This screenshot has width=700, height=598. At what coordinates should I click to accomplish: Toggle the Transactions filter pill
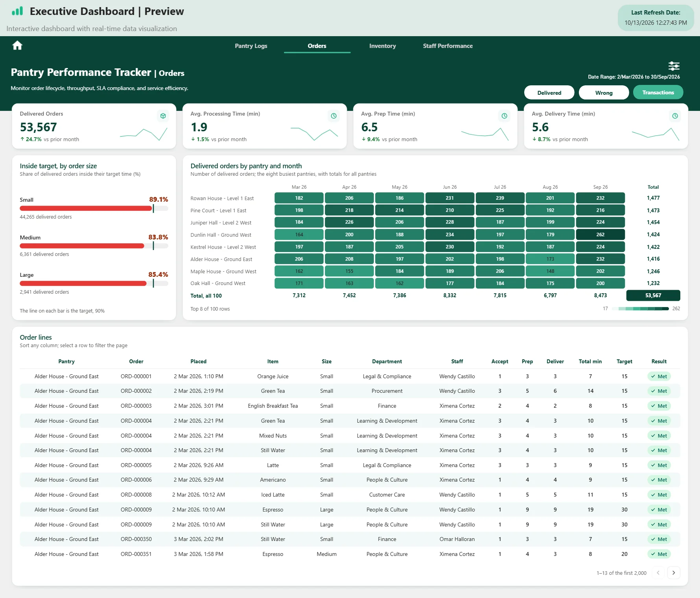tap(658, 93)
